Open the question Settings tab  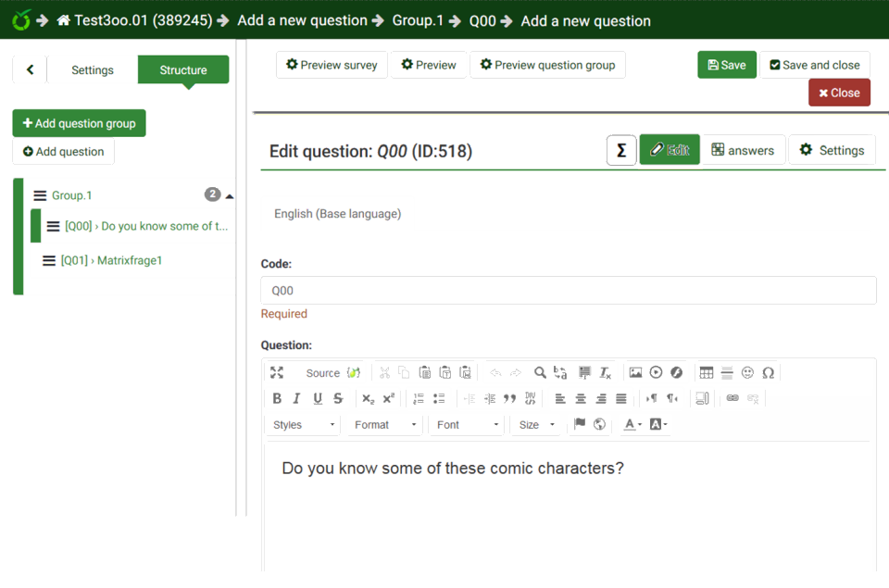click(x=832, y=150)
